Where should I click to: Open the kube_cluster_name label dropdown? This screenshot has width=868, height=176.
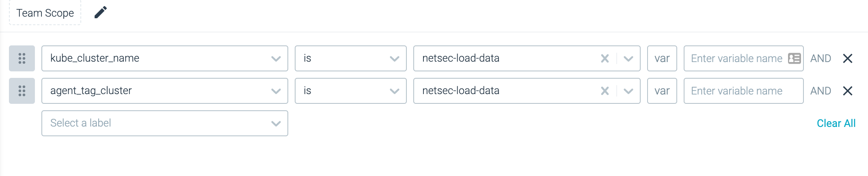click(x=165, y=58)
